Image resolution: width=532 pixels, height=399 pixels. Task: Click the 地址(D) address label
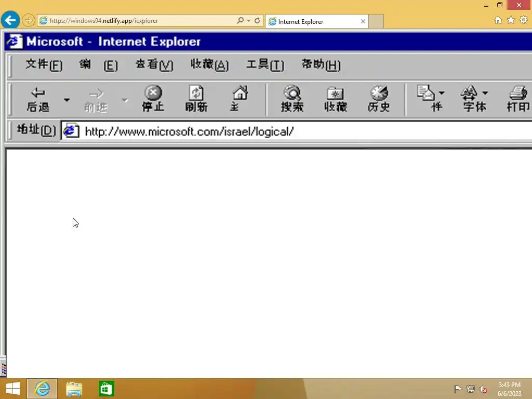click(36, 129)
